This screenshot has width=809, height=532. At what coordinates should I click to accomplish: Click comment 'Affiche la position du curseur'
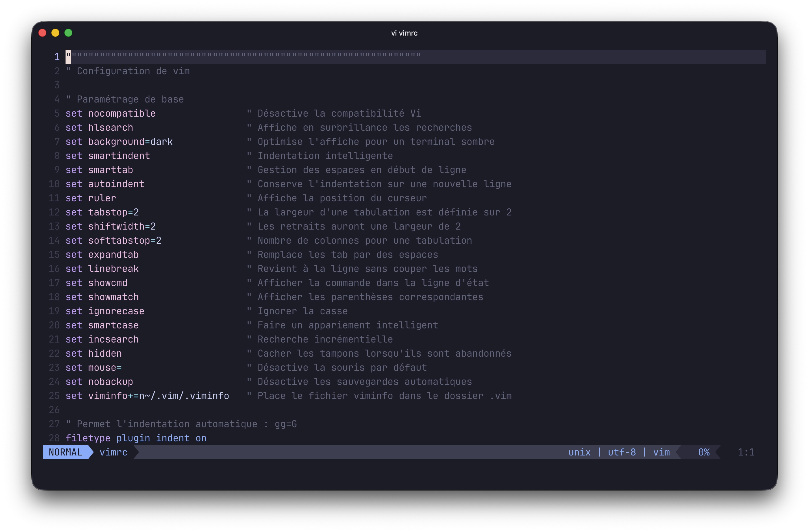[342, 198]
